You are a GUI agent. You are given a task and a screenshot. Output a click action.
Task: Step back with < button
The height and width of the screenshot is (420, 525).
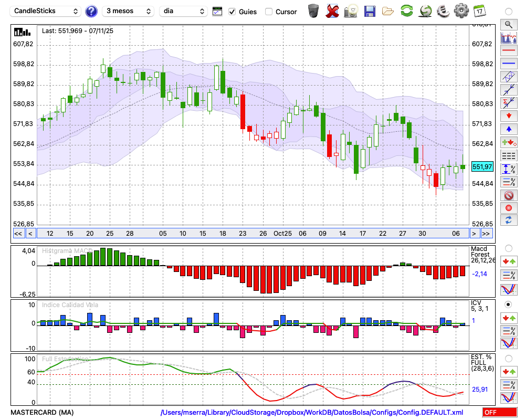pyautogui.click(x=30, y=234)
